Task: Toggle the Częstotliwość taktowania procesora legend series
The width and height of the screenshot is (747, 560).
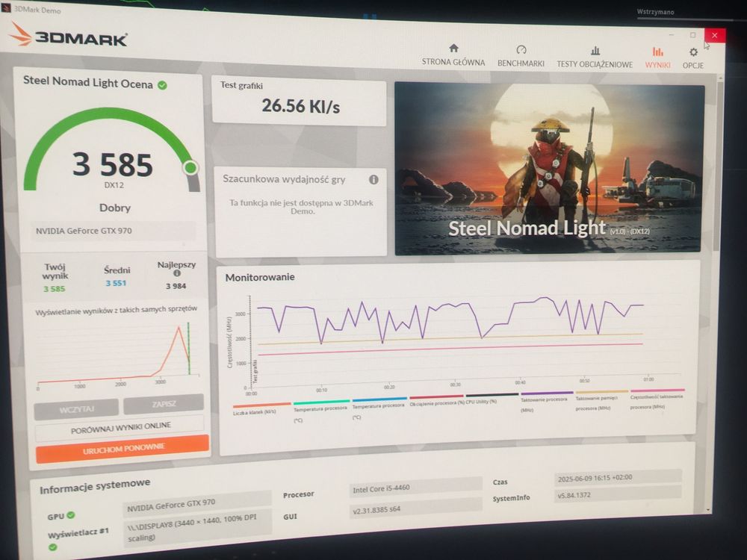Action: tap(657, 399)
